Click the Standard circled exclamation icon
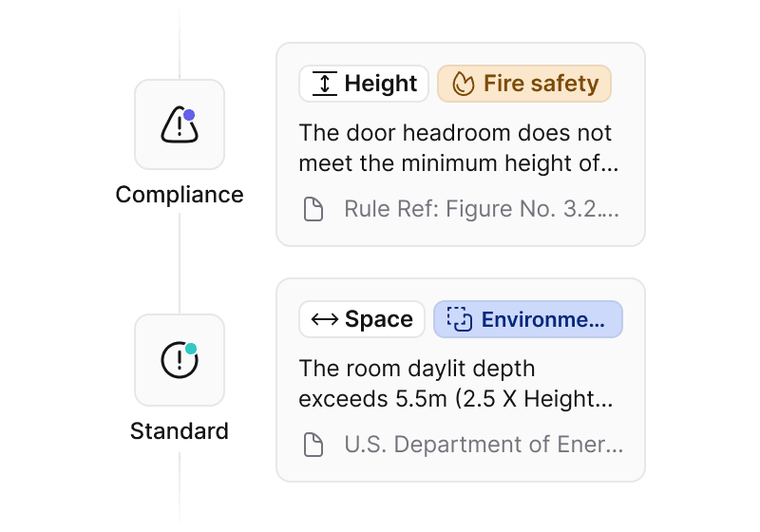760x532 pixels. (x=178, y=360)
